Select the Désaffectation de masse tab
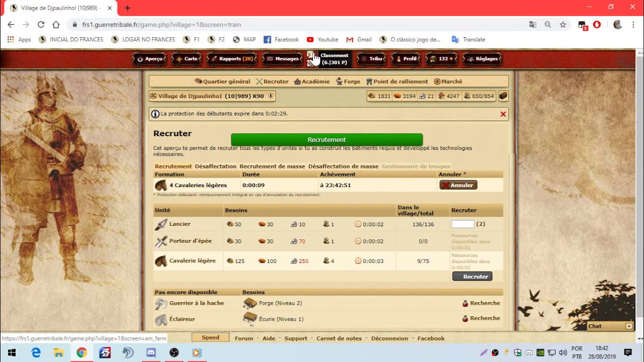The image size is (644, 362). pos(343,166)
